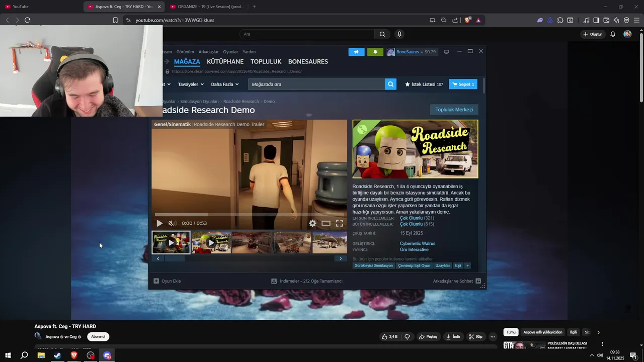This screenshot has height=362, width=644.
Task: Click Steam green notification bell
Action: click(x=375, y=52)
